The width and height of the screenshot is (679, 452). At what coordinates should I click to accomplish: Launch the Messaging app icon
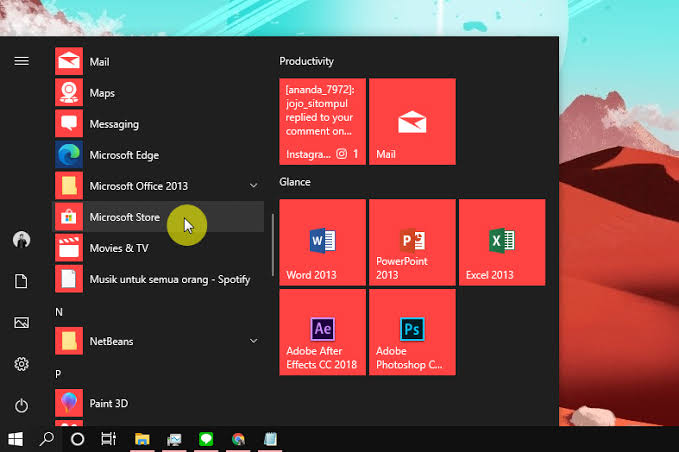(69, 124)
